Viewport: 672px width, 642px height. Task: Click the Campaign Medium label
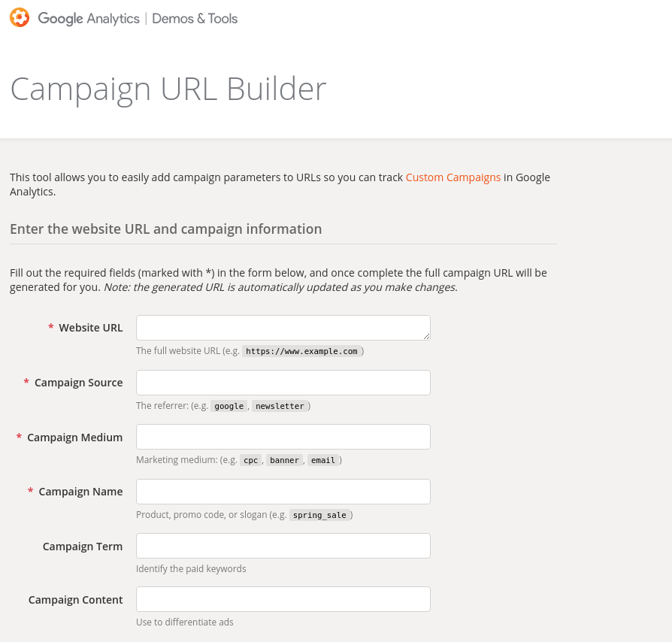[x=75, y=437]
